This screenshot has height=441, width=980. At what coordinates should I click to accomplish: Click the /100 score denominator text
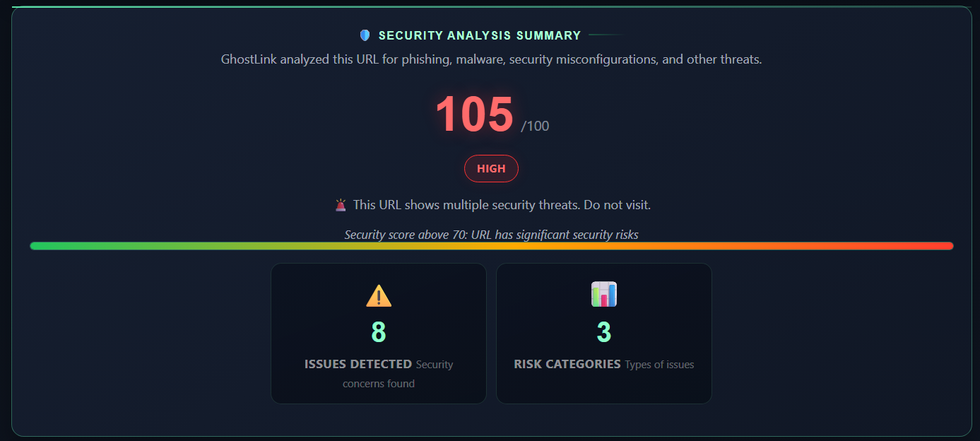(x=535, y=126)
